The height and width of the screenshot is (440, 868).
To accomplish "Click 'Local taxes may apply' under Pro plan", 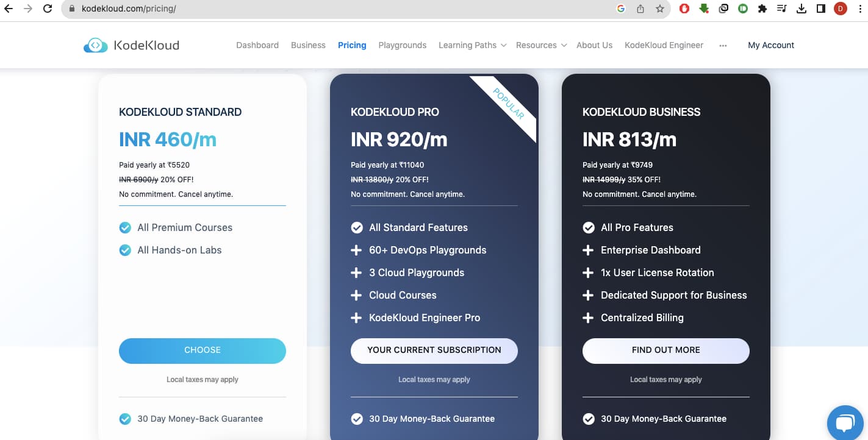I will [434, 380].
